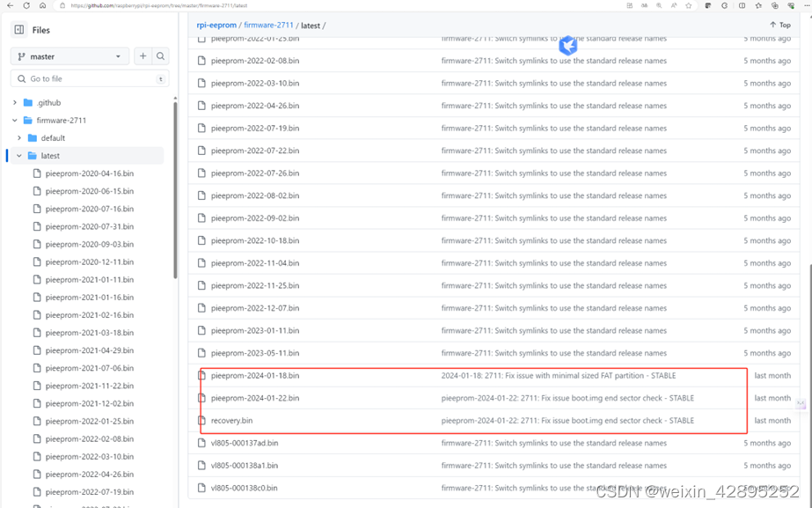Click file icon beside pieeprom-2020-04-16.bin in tree

37,173
